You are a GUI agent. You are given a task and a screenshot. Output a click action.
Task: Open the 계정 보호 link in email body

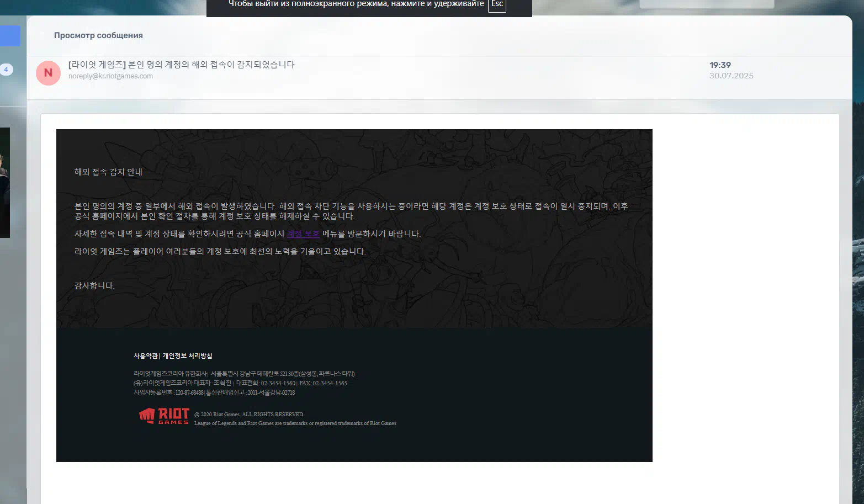(303, 234)
